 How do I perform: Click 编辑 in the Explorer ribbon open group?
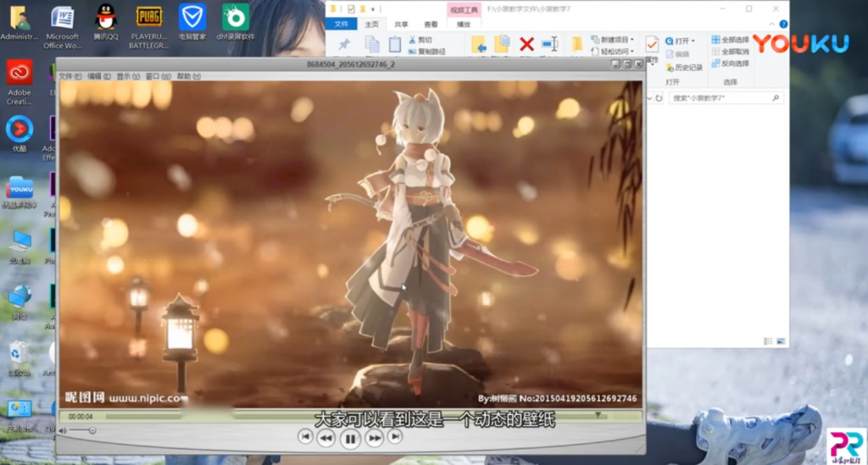click(677, 54)
